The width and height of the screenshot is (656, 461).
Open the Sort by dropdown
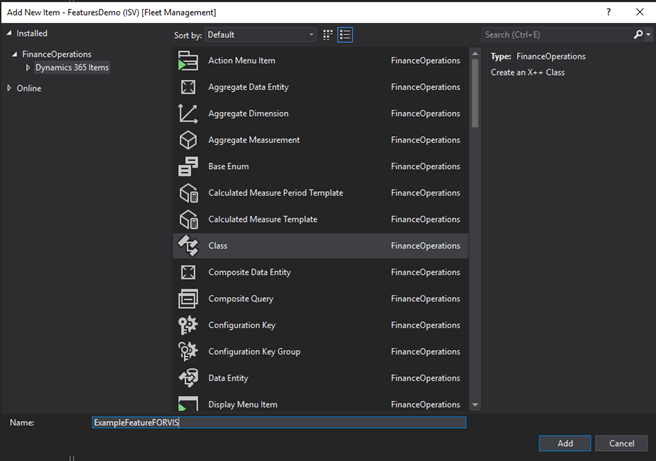260,35
